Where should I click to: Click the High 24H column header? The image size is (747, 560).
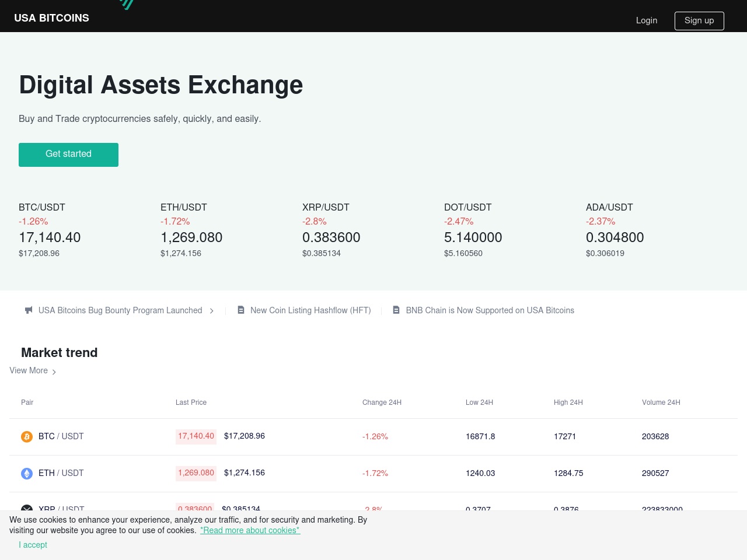[568, 402]
